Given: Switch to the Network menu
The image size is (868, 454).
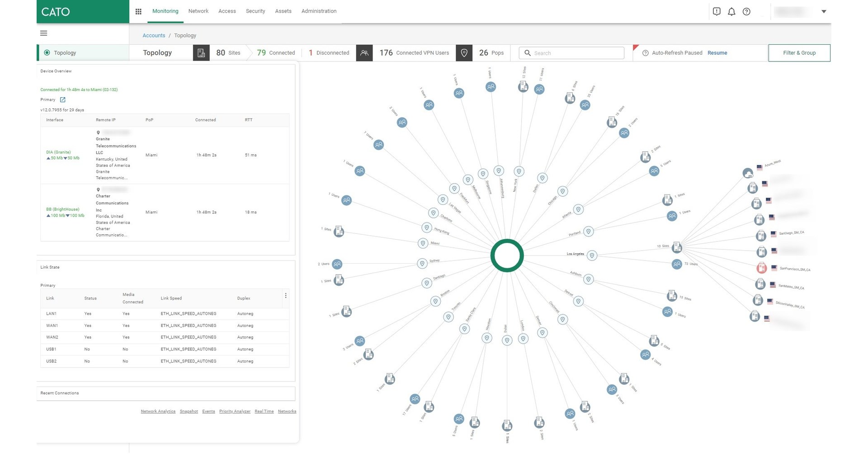Looking at the screenshot, I should click(198, 11).
